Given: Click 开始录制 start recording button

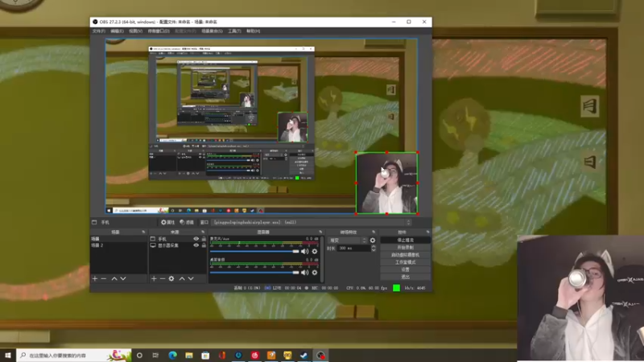Looking at the screenshot, I should (x=406, y=248).
